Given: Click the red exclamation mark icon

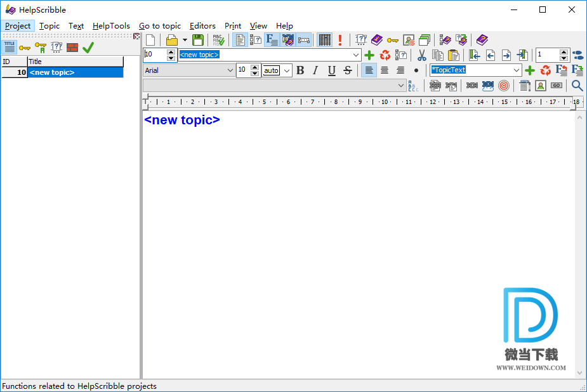Looking at the screenshot, I should (x=340, y=40).
